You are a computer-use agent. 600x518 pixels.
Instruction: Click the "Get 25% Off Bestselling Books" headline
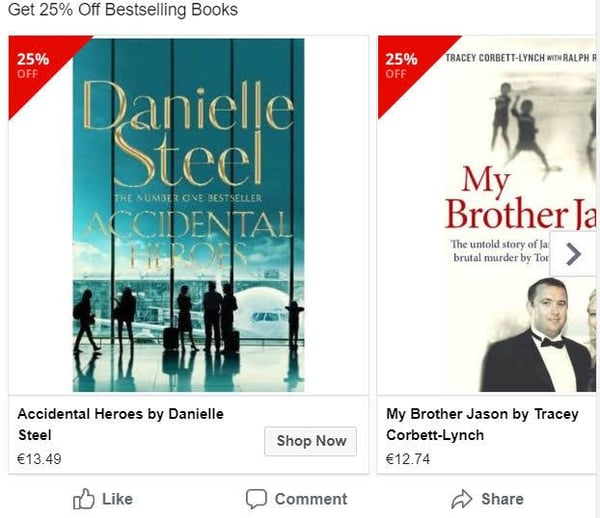(122, 10)
